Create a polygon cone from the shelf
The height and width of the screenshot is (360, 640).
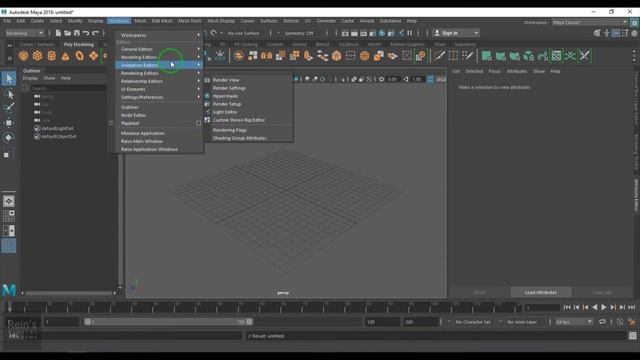65,56
